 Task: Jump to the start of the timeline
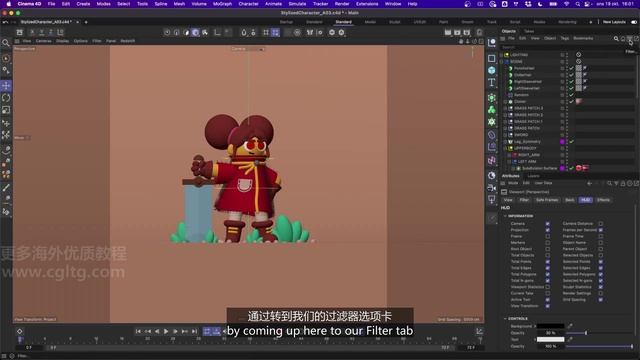pos(138,331)
